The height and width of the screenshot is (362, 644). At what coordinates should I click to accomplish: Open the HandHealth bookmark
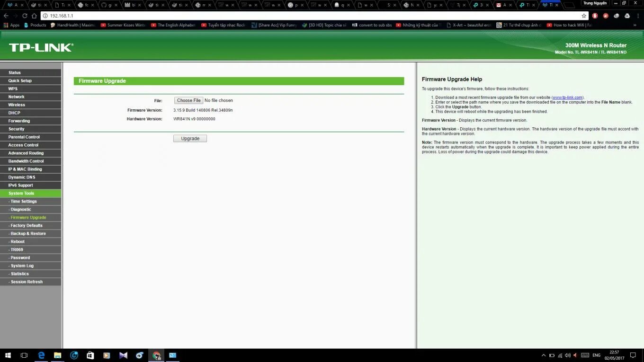(73, 25)
